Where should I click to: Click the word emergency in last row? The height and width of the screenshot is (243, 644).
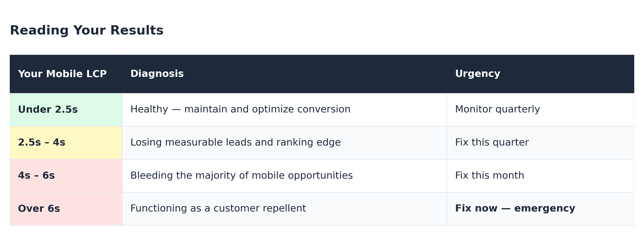(x=545, y=209)
